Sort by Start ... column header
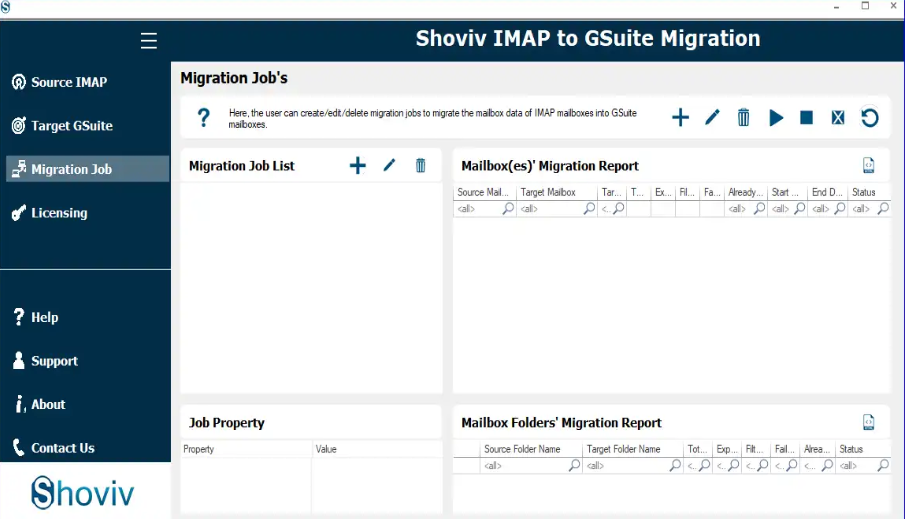The height and width of the screenshot is (519, 905). pos(787,192)
